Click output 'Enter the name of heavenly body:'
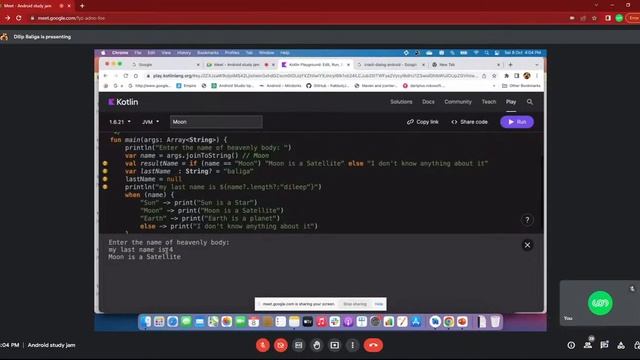The height and width of the screenshot is (360, 640). pos(169,242)
